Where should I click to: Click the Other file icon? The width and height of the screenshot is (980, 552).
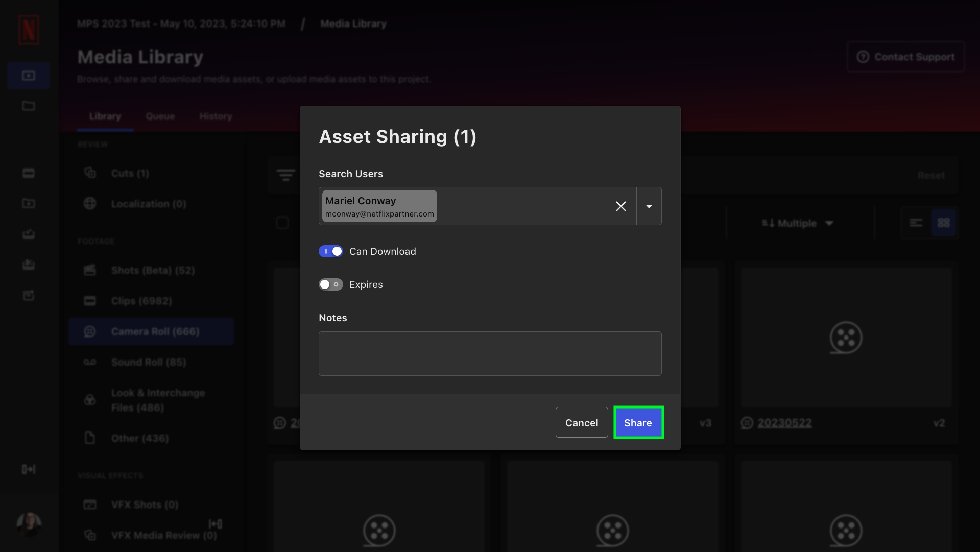tap(90, 438)
